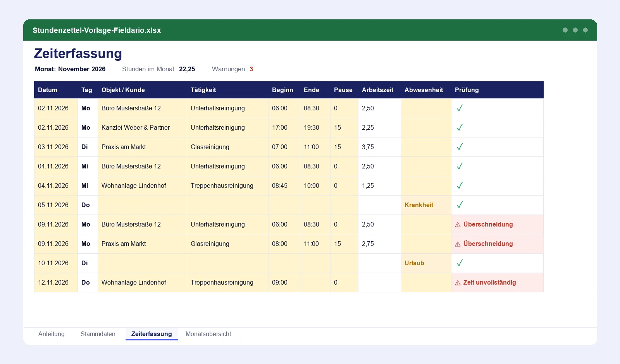620x364 pixels.
Task: Click Stunden im Monat value 22,25
Action: pos(187,69)
